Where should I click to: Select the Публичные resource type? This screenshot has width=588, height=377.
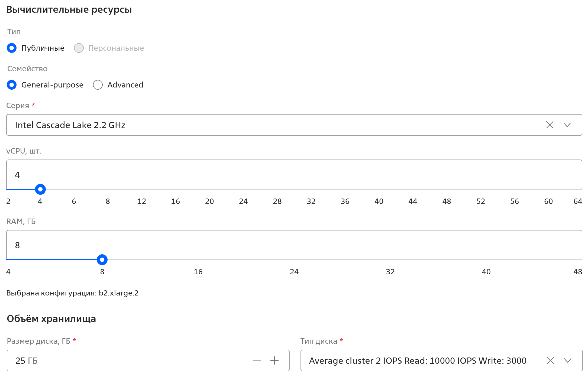pos(12,48)
